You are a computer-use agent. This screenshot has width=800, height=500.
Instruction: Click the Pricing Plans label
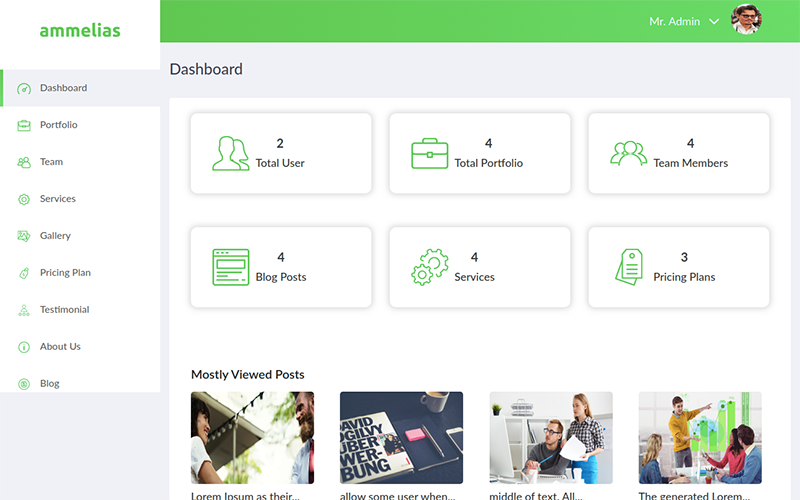[x=684, y=277]
